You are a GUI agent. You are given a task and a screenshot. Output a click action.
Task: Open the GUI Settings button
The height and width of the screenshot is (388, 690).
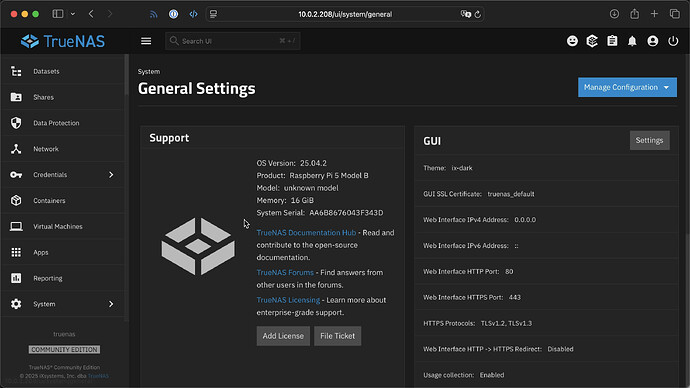click(649, 140)
